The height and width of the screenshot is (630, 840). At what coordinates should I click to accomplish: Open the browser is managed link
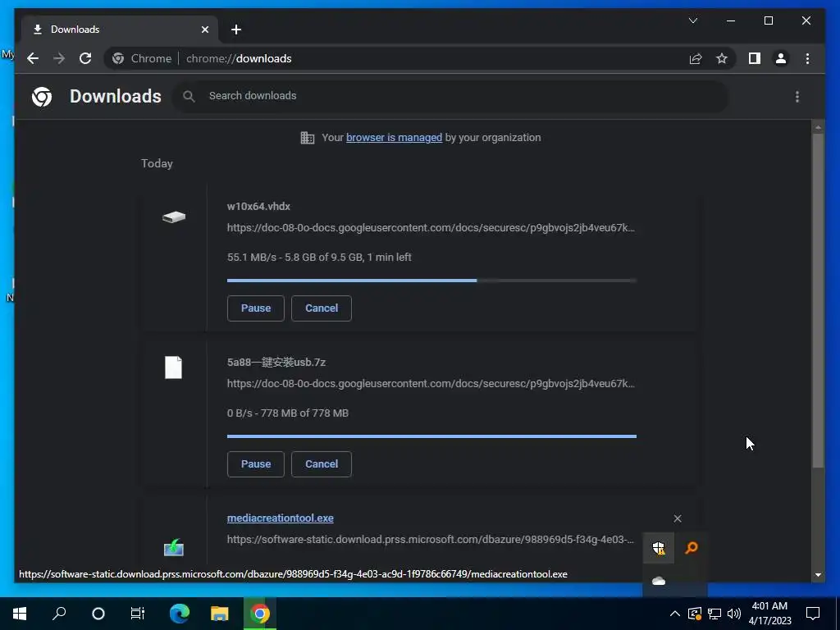pos(394,138)
